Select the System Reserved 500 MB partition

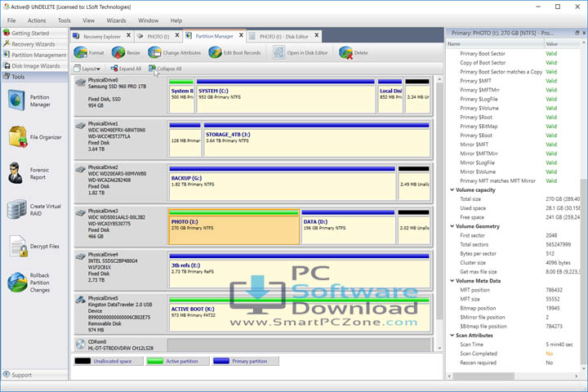click(181, 96)
